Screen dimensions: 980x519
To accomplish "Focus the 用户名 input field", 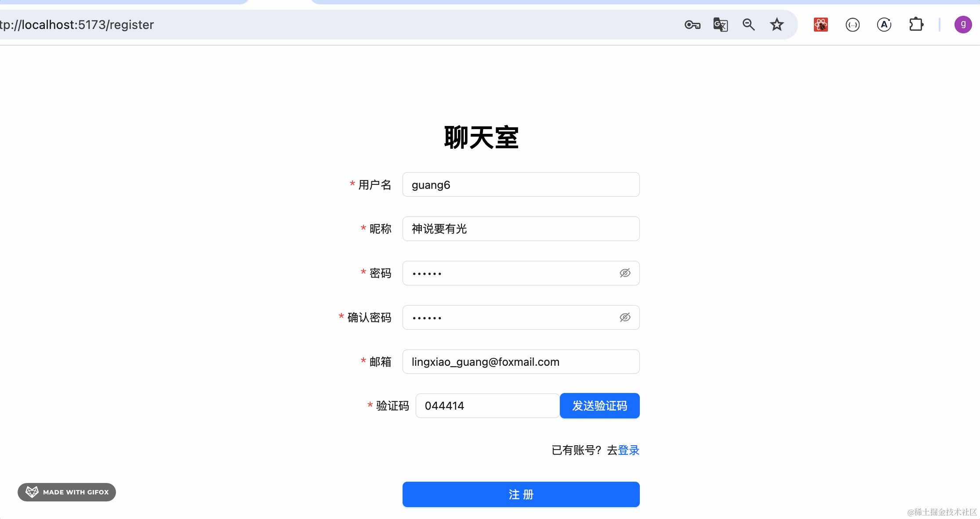I will (x=521, y=185).
